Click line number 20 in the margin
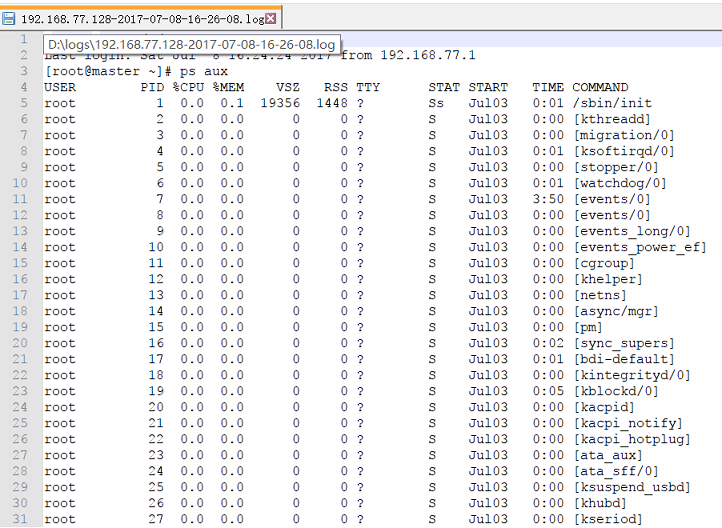 19,343
